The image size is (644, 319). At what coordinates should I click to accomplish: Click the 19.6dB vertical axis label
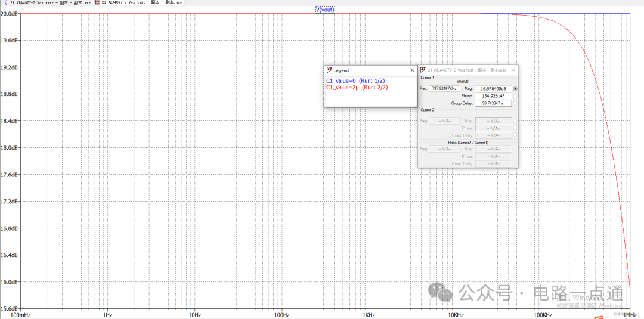pyautogui.click(x=10, y=40)
